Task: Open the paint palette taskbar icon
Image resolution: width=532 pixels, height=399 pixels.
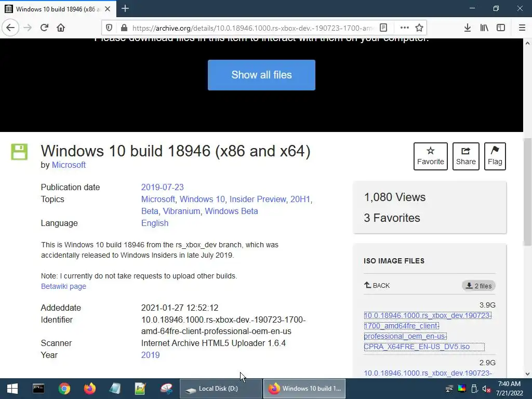Action: [x=166, y=389]
